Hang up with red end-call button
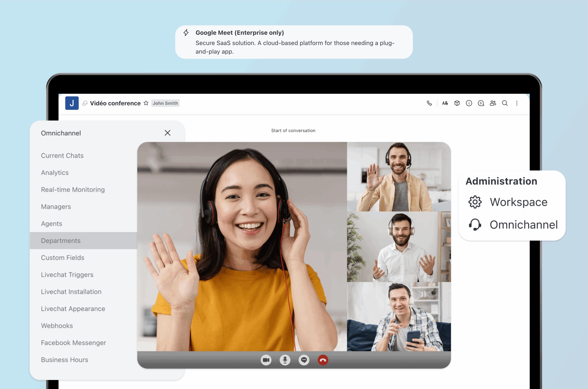 (323, 360)
